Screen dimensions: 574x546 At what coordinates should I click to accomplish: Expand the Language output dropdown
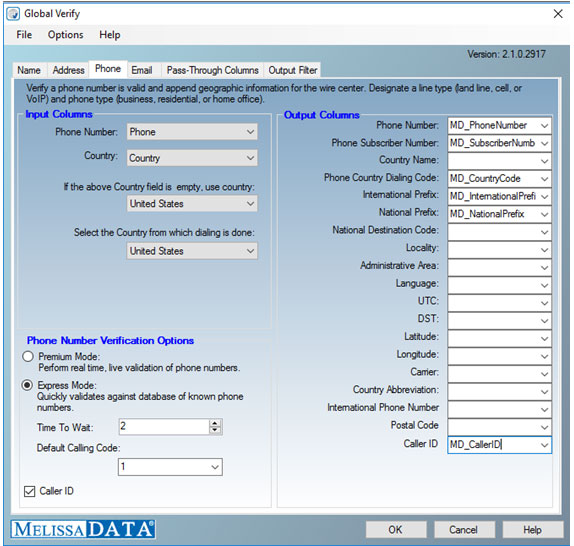[x=544, y=285]
